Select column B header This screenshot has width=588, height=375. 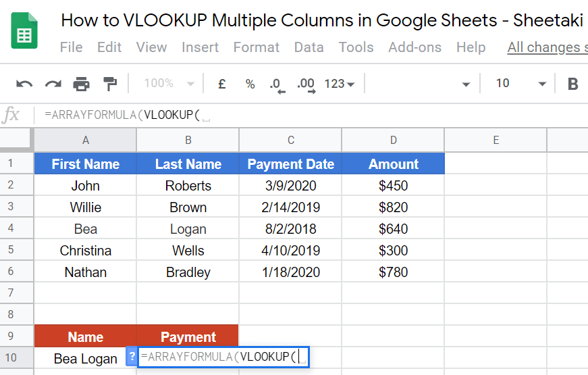188,140
